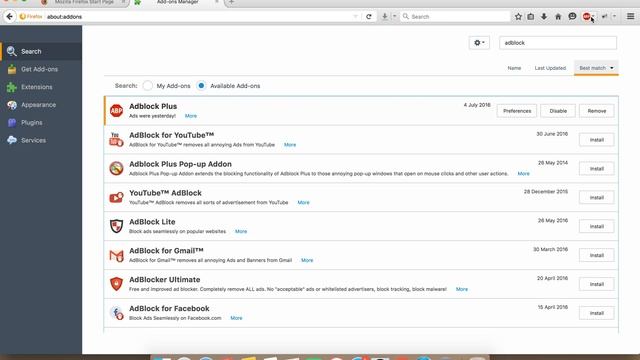640x360 pixels.
Task: Go to home page via house icon
Action: coord(558,17)
